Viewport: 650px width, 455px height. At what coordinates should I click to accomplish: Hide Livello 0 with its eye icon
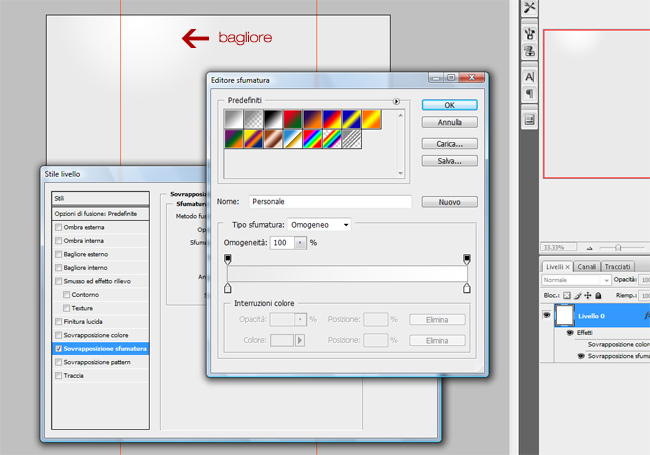click(x=547, y=315)
